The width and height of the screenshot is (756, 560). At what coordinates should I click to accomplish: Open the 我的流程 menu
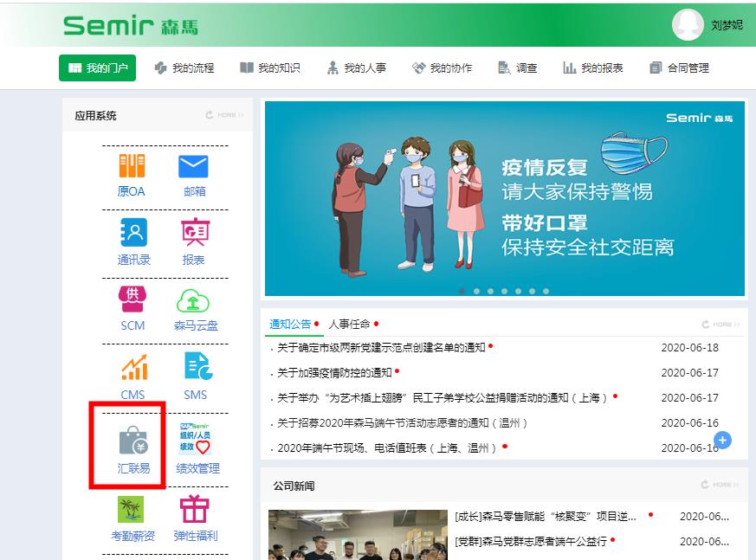click(184, 68)
